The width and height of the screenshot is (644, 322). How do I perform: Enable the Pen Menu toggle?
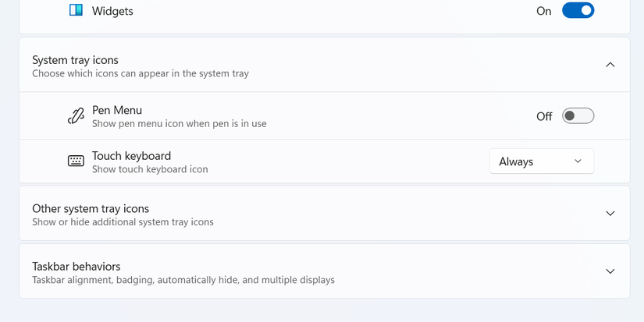578,116
